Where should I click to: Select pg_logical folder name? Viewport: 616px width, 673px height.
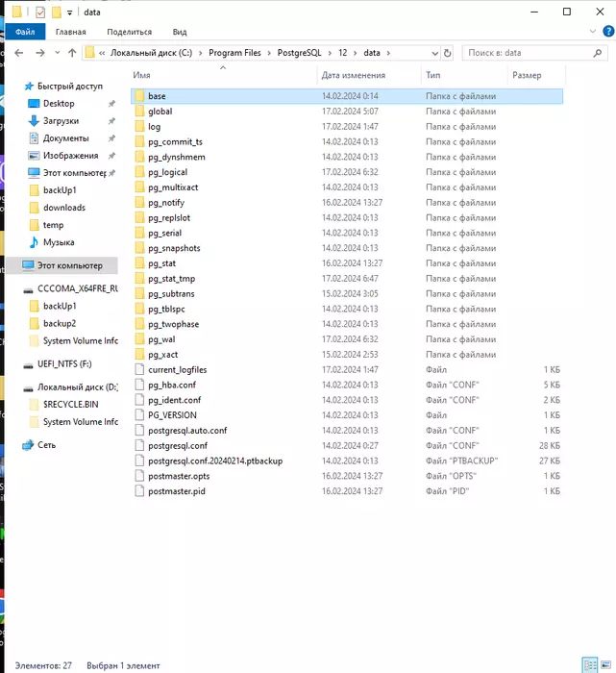click(x=168, y=172)
